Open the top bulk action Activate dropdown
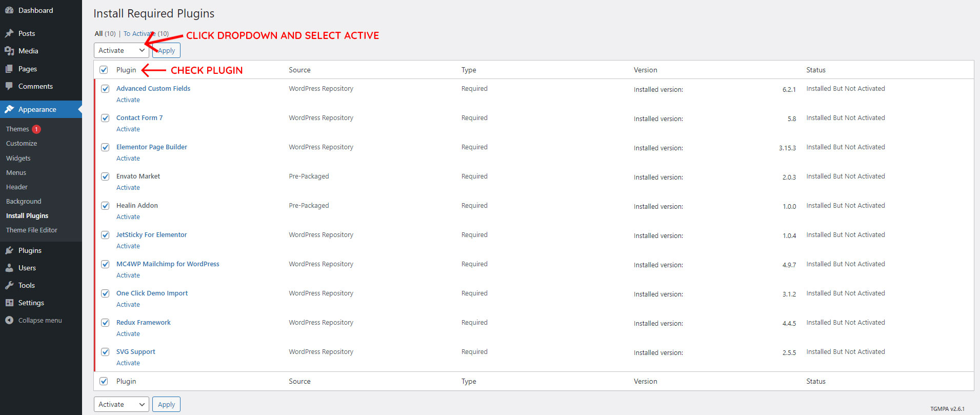This screenshot has height=415, width=980. coord(121,50)
